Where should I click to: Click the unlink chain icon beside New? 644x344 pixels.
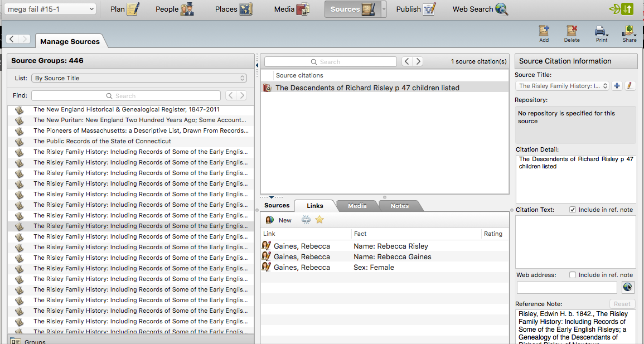click(x=306, y=220)
